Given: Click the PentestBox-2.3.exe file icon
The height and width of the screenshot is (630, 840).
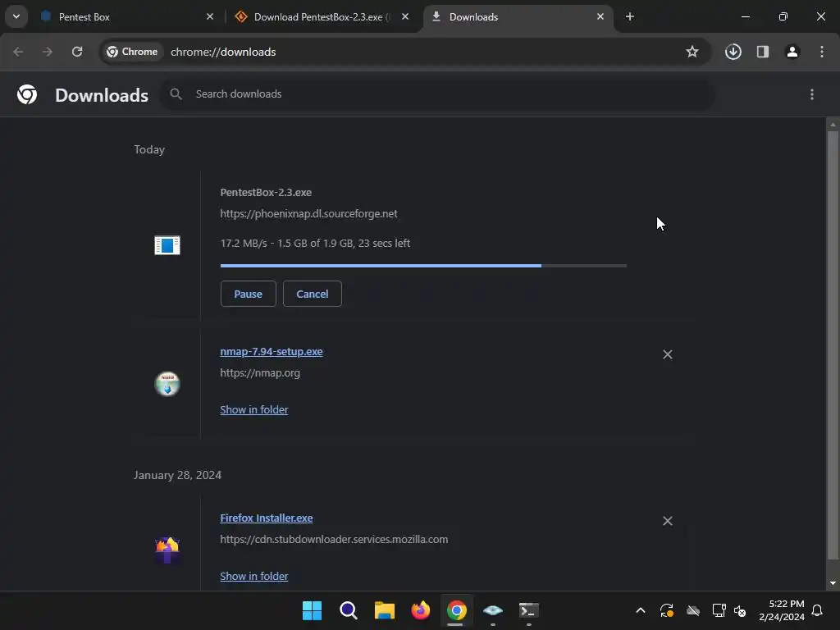Looking at the screenshot, I should 167,244.
